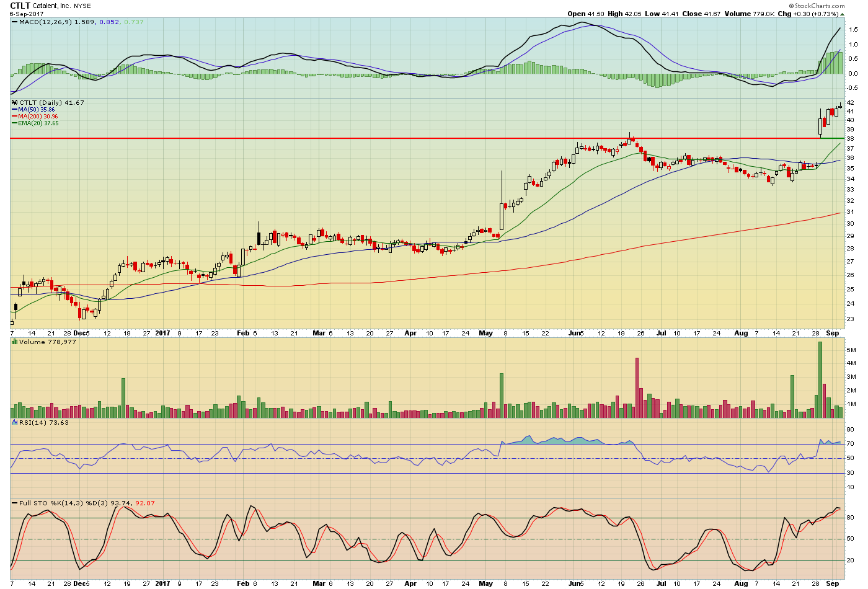Click the RSI(14) 73.63 panel label
The height and width of the screenshot is (589, 868).
point(44,422)
